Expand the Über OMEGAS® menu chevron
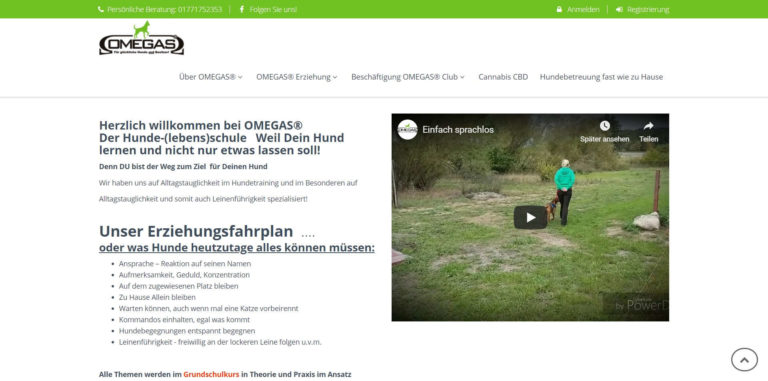This screenshot has height=381, width=768. [240, 77]
